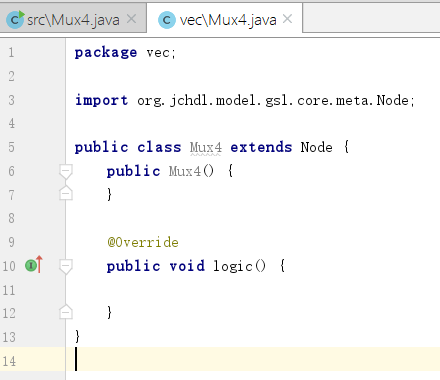Image resolution: width=440 pixels, height=380 pixels.
Task: Click the class icon on vec\Mux4.java tab
Action: point(167,20)
